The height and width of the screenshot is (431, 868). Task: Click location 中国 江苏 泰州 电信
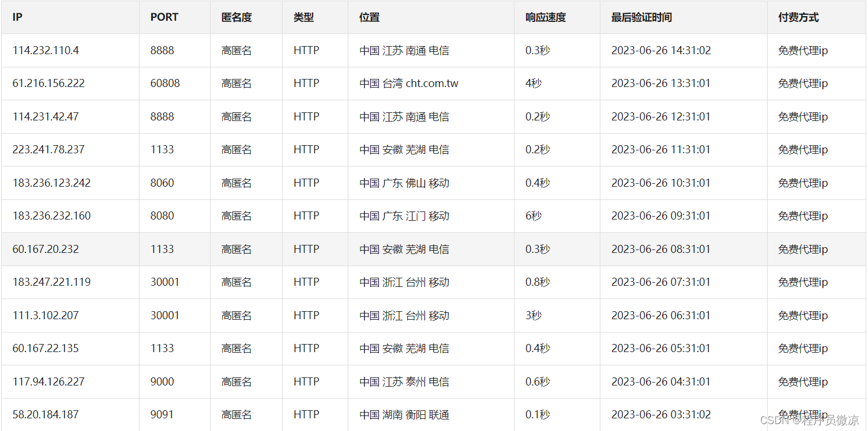[404, 381]
